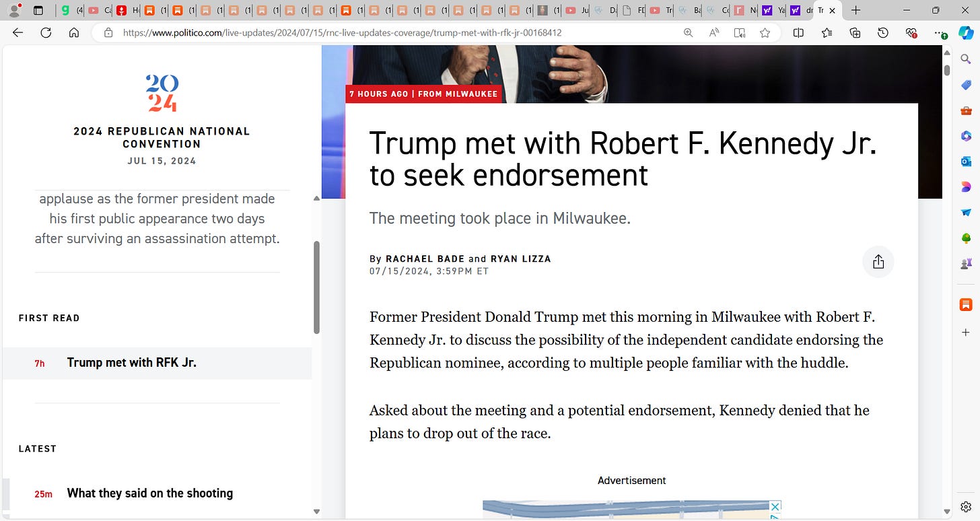Image resolution: width=980 pixels, height=521 pixels.
Task: Share this article via share icon
Action: click(x=878, y=262)
